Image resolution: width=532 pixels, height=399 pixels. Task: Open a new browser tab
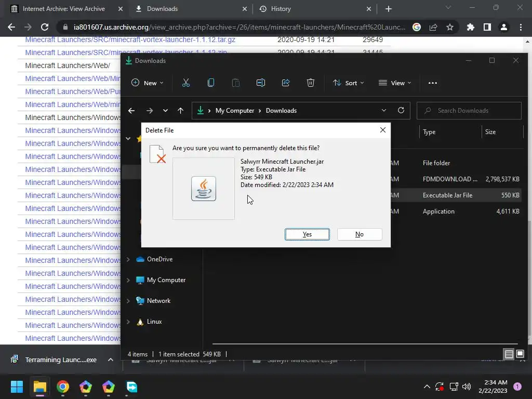389,9
